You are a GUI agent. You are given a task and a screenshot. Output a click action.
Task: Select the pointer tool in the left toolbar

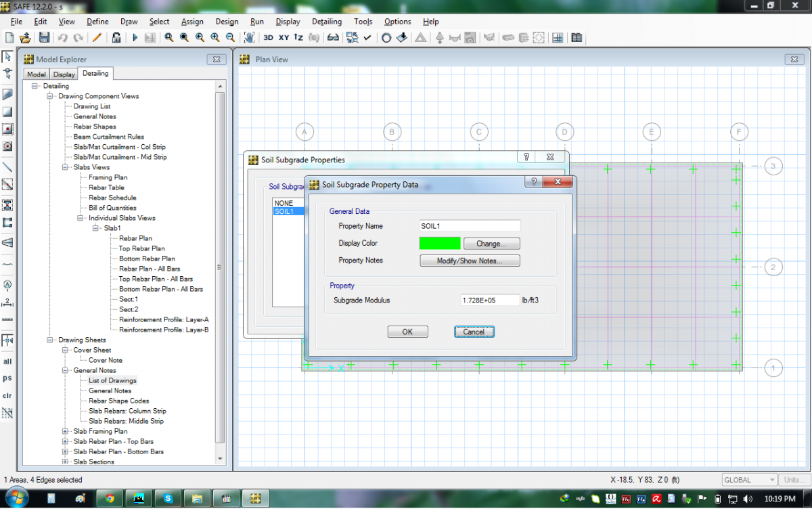(7, 57)
